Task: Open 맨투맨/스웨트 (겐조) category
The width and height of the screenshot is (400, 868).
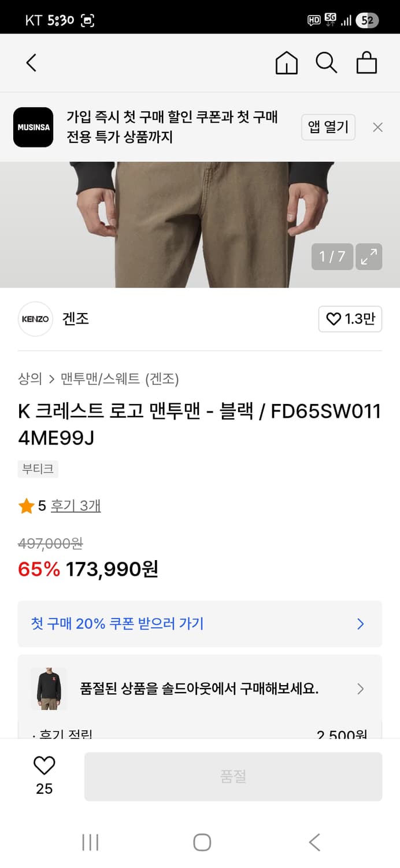Action: coord(116,379)
